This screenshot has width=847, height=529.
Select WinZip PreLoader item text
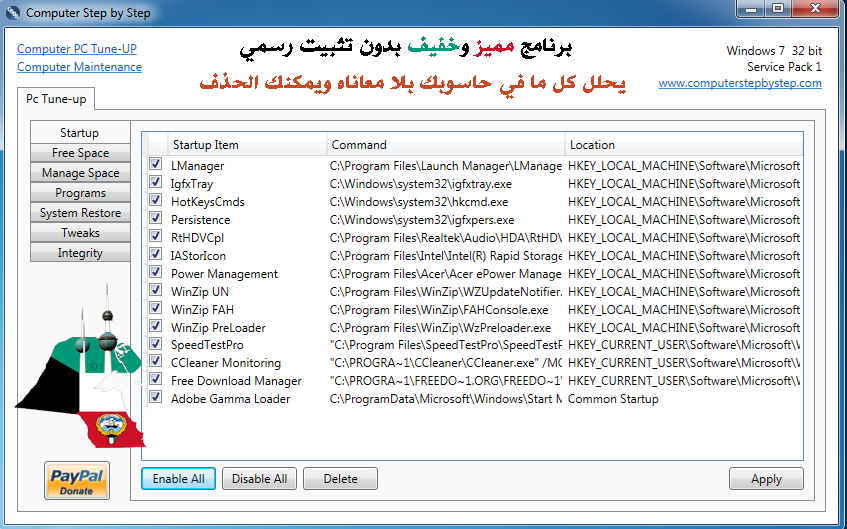pyautogui.click(x=218, y=328)
